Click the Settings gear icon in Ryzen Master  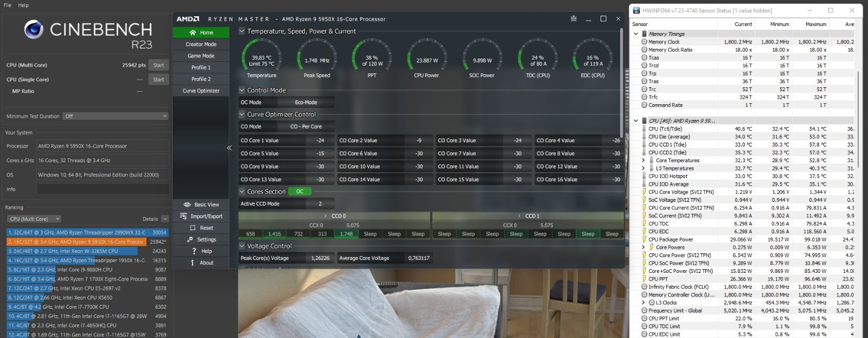click(x=189, y=239)
